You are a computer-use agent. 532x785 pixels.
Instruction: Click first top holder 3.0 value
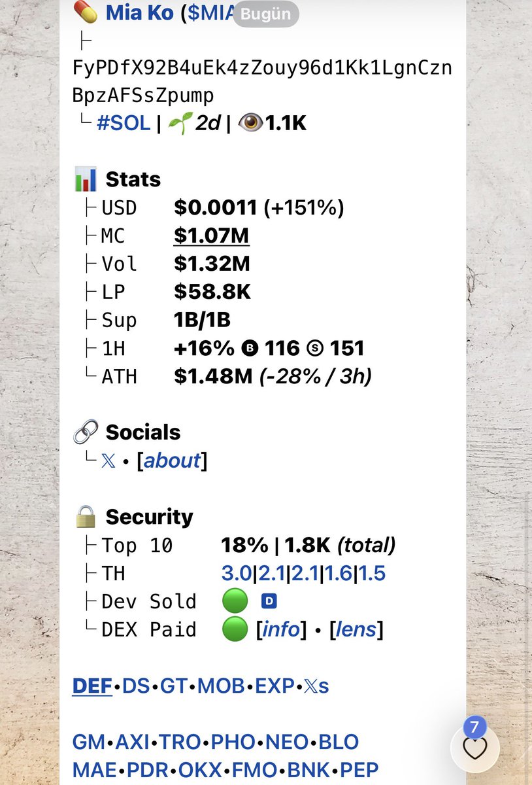[237, 574]
